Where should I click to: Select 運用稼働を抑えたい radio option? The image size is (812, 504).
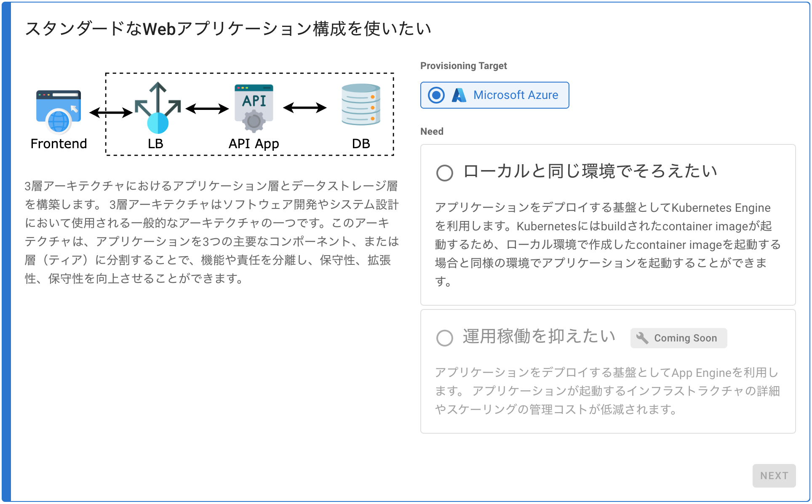pyautogui.click(x=445, y=338)
